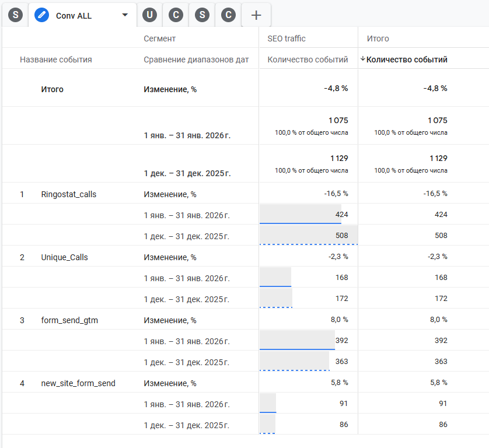Select the Unique_Calls event row
This screenshot has height=448, width=489.
pos(64,257)
